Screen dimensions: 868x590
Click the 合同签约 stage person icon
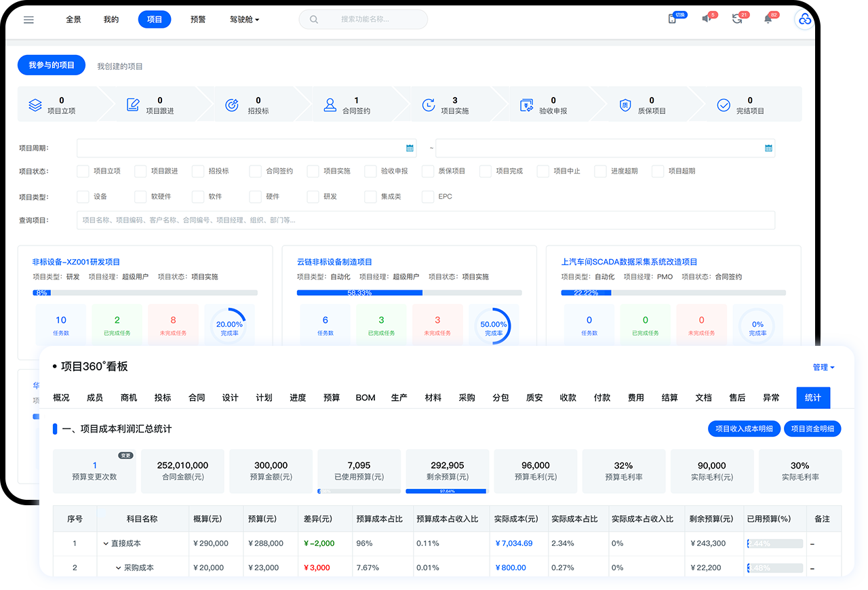point(330,105)
